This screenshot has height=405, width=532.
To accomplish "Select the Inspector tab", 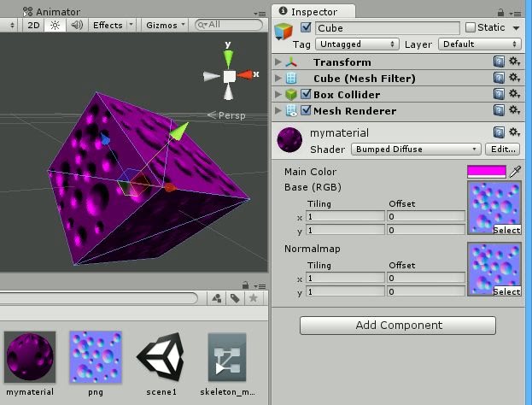I will 314,12.
